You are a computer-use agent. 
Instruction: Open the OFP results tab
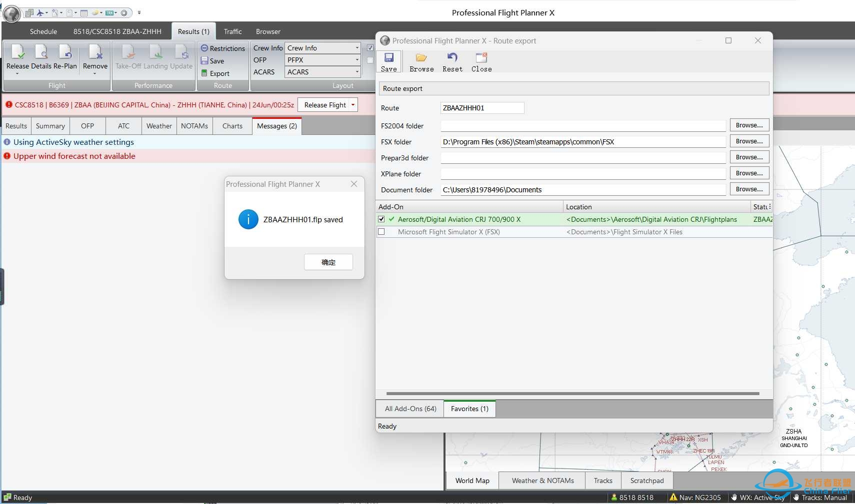pos(87,126)
